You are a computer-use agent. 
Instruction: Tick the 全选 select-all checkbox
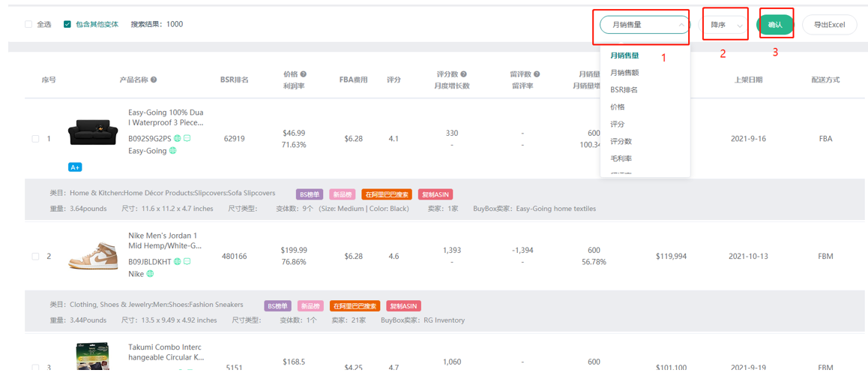(x=28, y=24)
